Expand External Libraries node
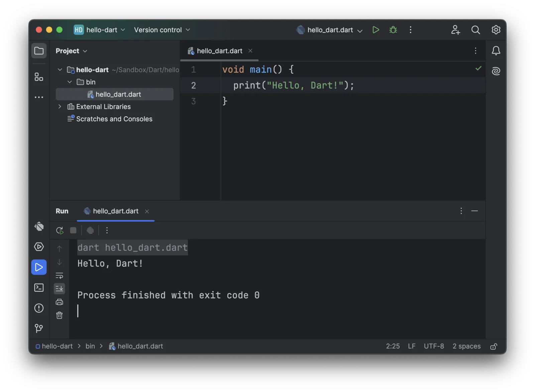 tap(60, 107)
